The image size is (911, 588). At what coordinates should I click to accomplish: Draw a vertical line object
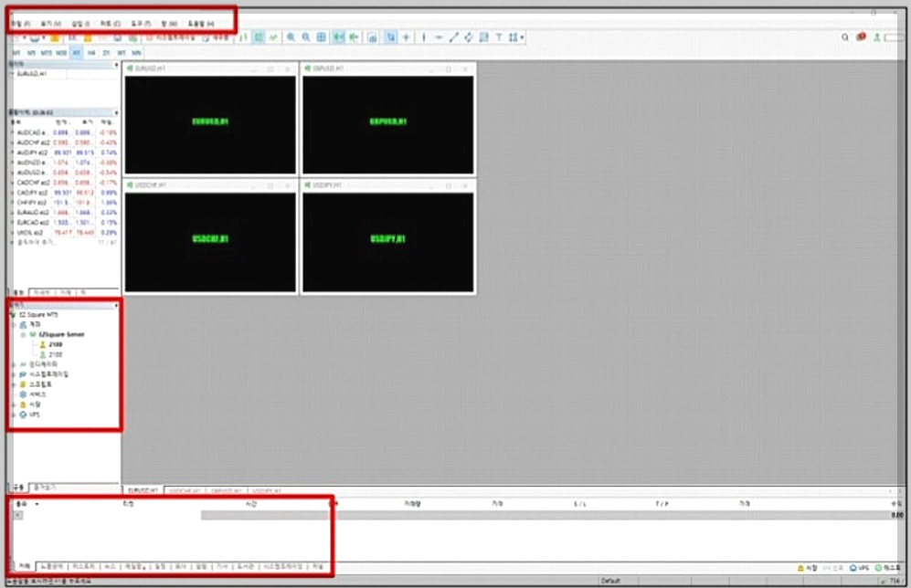[424, 37]
